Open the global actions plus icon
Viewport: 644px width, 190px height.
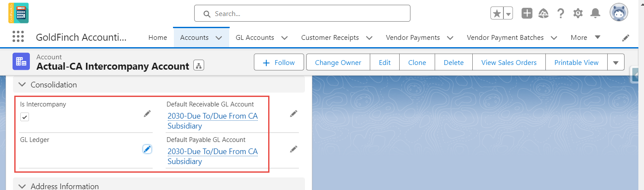(527, 13)
